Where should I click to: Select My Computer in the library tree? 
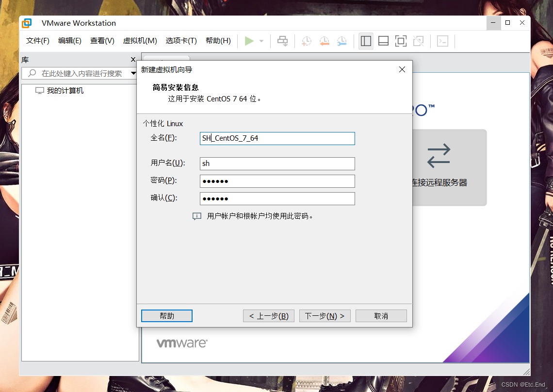click(x=65, y=91)
